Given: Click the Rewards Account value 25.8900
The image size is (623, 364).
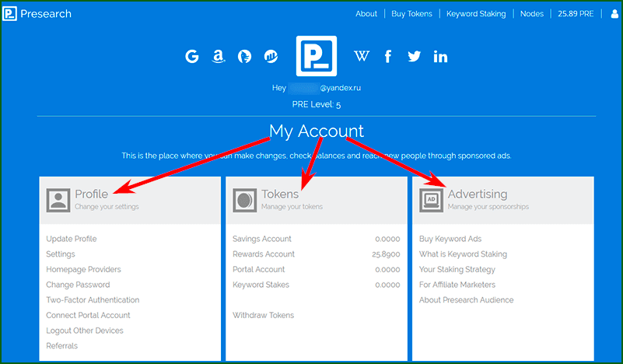Looking at the screenshot, I should 386,254.
